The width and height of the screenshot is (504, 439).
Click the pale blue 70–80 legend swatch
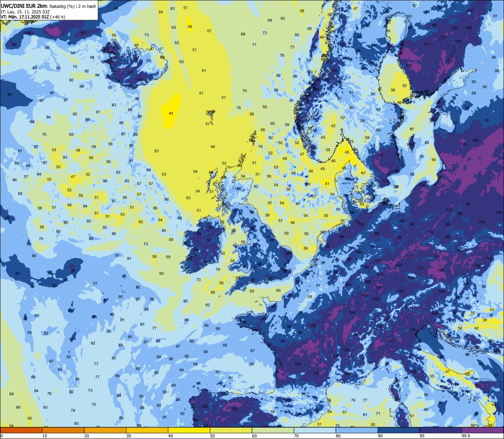point(315,430)
